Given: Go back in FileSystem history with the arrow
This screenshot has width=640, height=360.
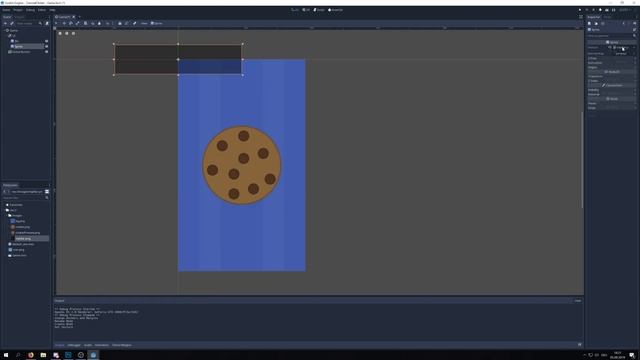Looking at the screenshot, I should [4, 191].
